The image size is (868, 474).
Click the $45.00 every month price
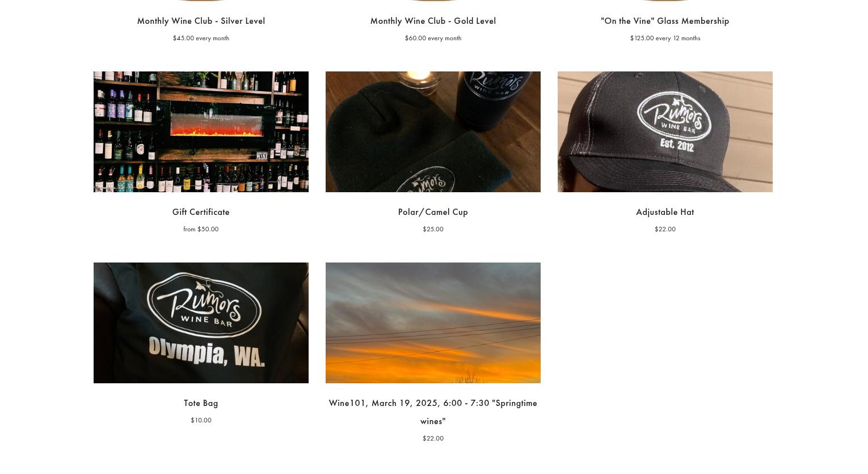coord(201,38)
